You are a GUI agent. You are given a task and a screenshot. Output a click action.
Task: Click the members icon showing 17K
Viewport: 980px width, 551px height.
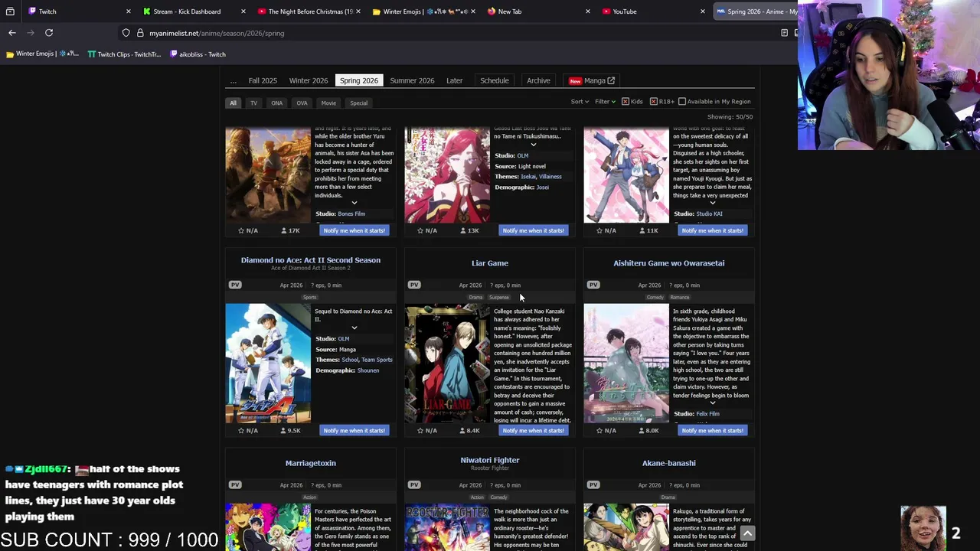pos(283,230)
